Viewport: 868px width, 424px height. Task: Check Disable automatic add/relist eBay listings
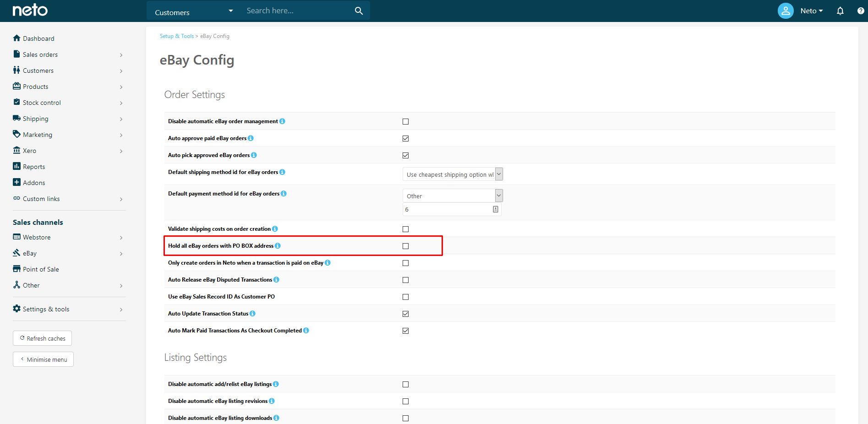click(405, 384)
